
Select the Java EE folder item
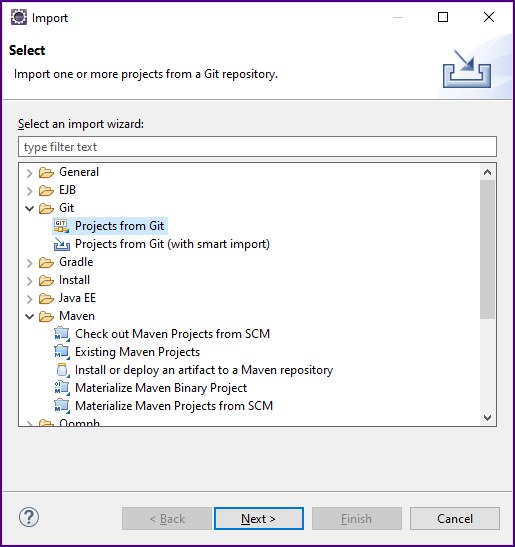[x=77, y=298]
